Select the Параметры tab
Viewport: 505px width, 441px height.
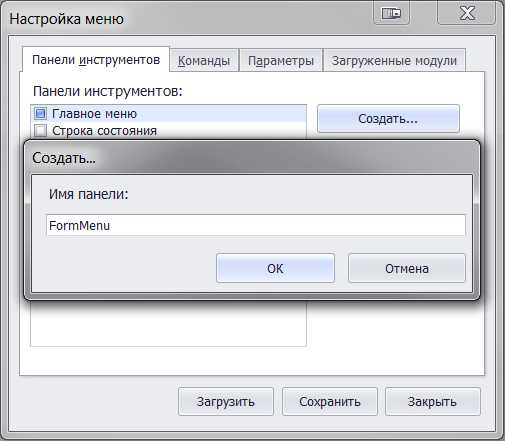click(x=281, y=61)
